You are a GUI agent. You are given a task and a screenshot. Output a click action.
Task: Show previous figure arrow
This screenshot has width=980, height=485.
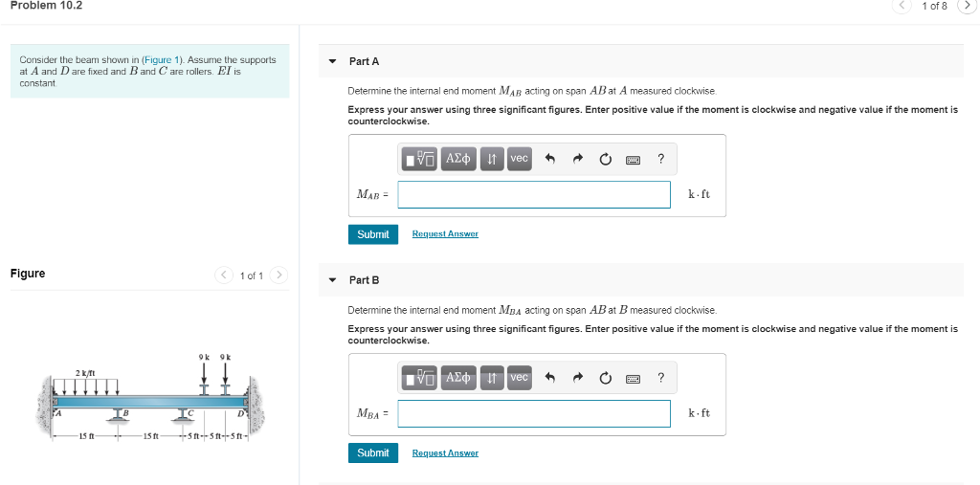pos(224,275)
